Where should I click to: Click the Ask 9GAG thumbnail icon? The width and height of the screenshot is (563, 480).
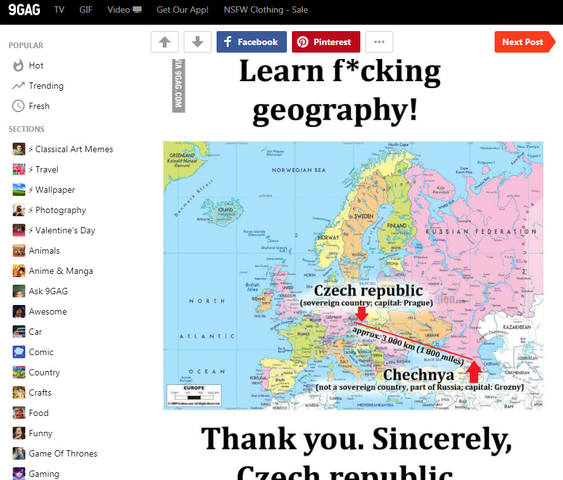pos(19,291)
